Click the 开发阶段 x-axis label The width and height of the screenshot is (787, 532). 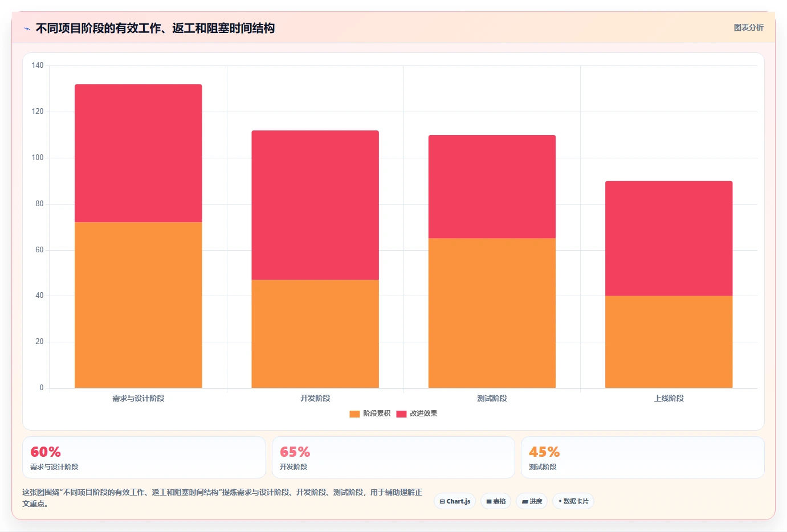[x=315, y=398]
